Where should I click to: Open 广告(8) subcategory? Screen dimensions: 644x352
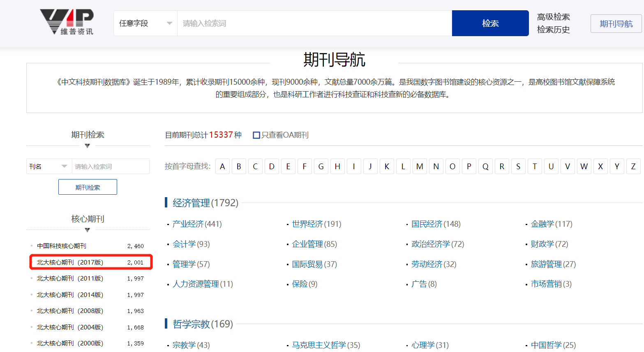424,284
